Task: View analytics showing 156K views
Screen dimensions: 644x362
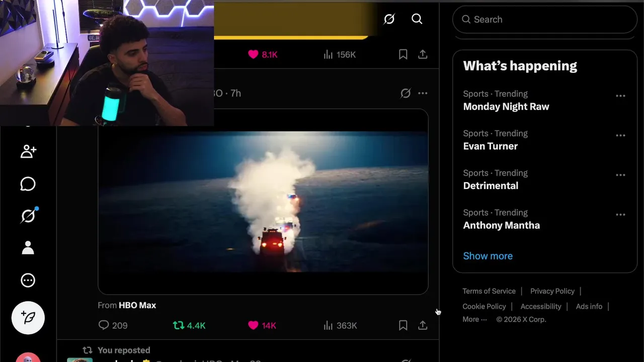Action: tap(340, 54)
